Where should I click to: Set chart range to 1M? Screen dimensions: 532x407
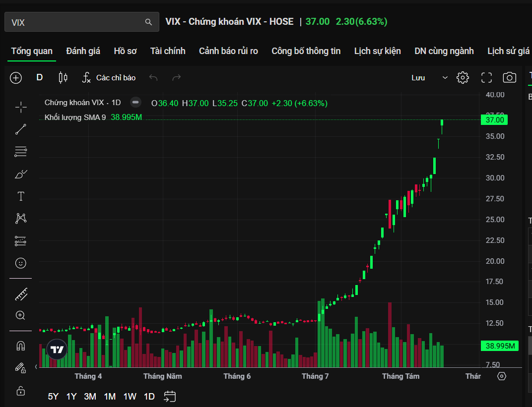click(x=110, y=397)
